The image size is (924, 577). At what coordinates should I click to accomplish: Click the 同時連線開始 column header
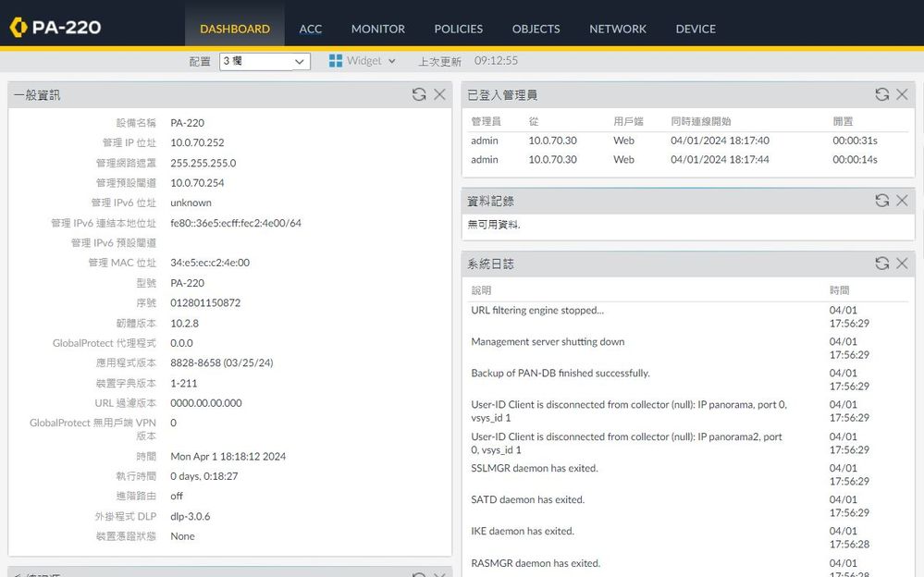coord(701,121)
